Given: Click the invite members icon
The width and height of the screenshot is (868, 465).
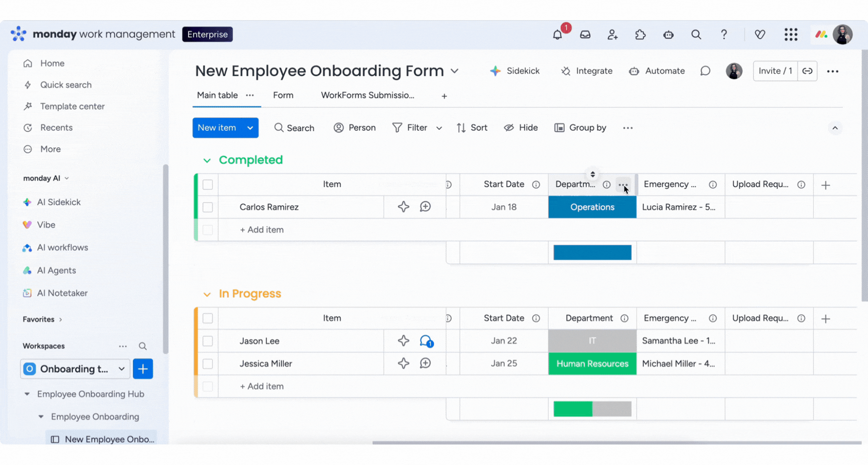Looking at the screenshot, I should [x=612, y=35].
